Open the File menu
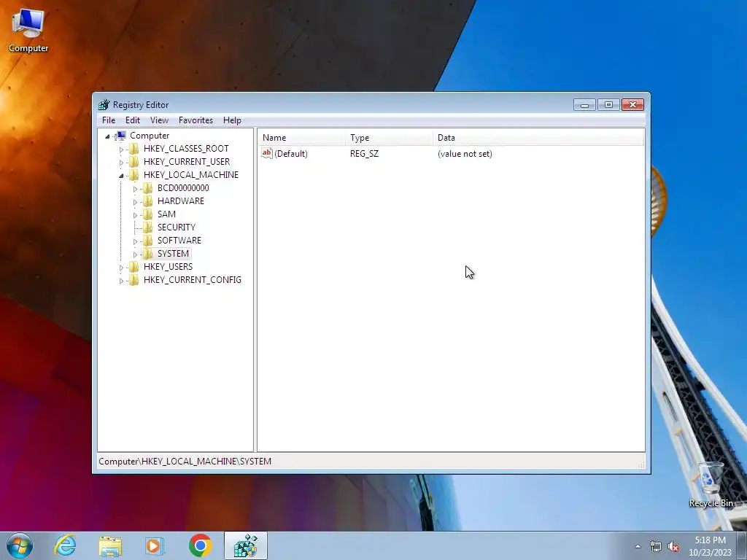 pos(109,120)
